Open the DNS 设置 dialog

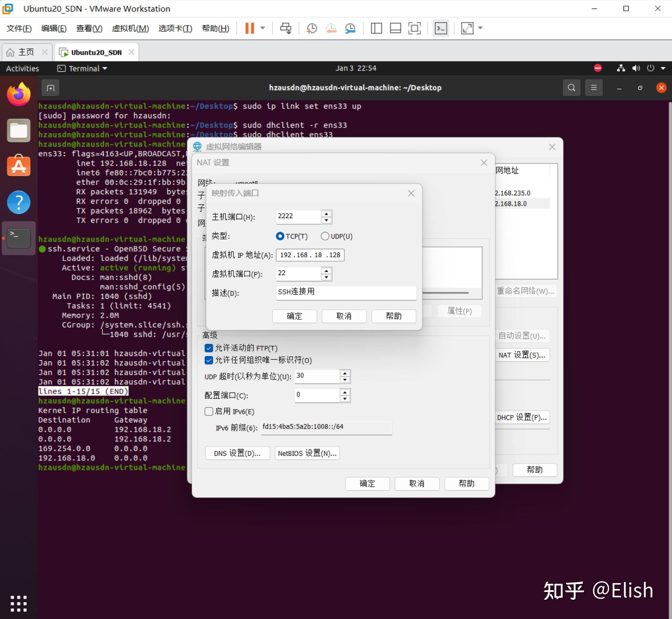point(237,453)
